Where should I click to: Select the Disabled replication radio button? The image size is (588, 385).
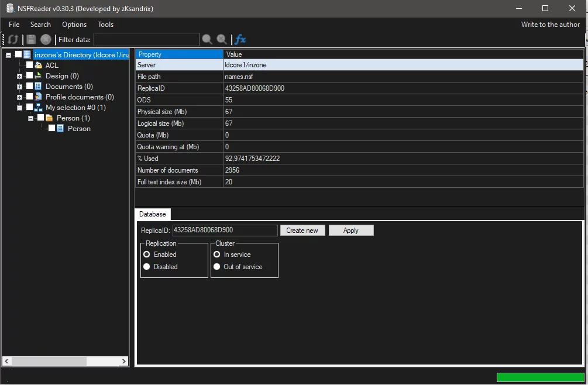point(147,267)
